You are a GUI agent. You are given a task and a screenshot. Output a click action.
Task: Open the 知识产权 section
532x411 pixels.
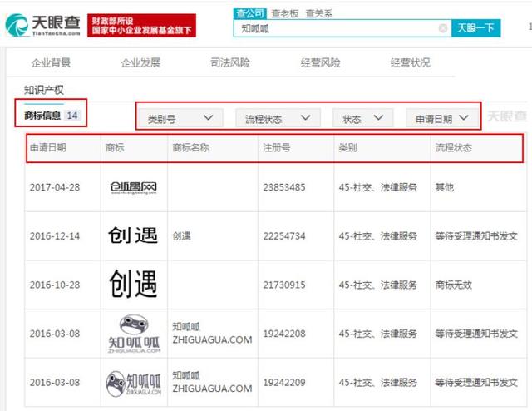[x=44, y=90]
